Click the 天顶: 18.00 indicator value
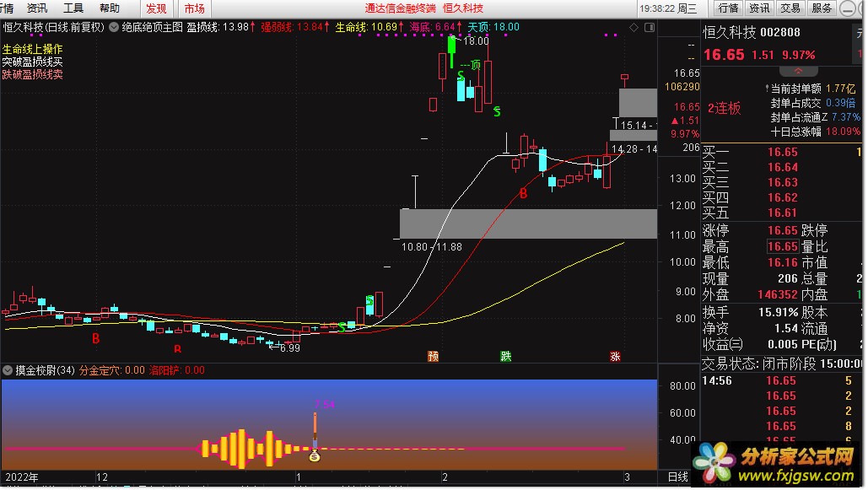 493,27
